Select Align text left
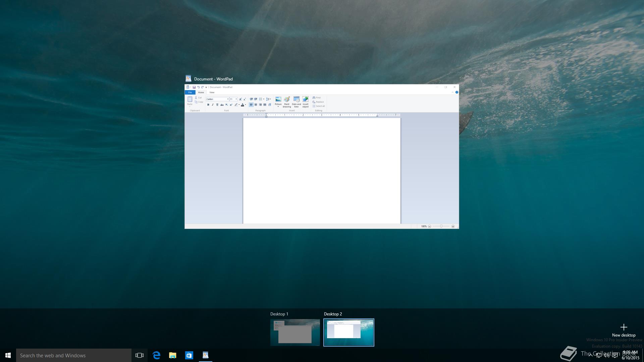Image resolution: width=644 pixels, height=362 pixels. pos(251,105)
